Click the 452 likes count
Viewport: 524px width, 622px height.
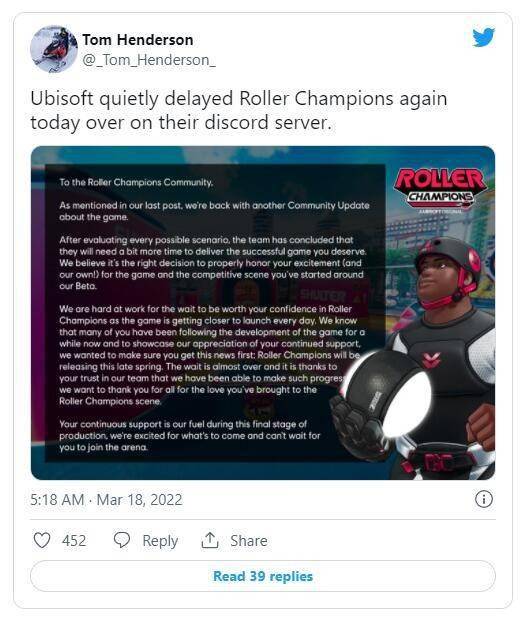click(x=74, y=541)
